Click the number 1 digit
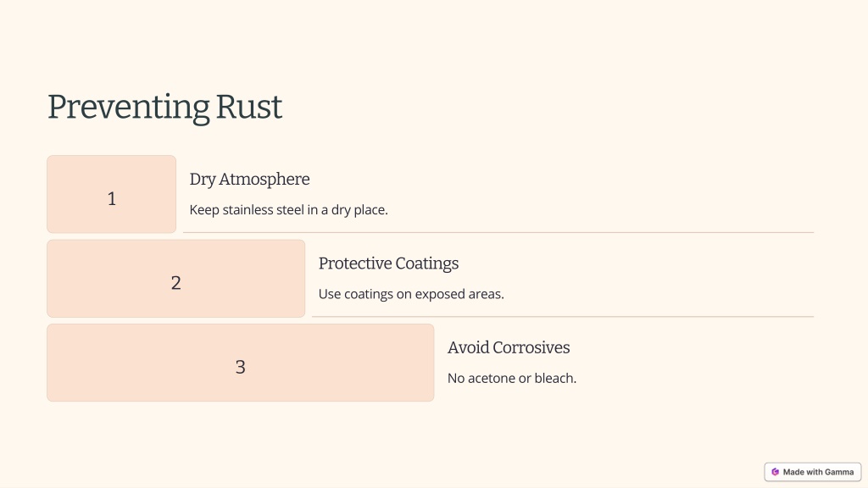868x488 pixels. tap(112, 198)
